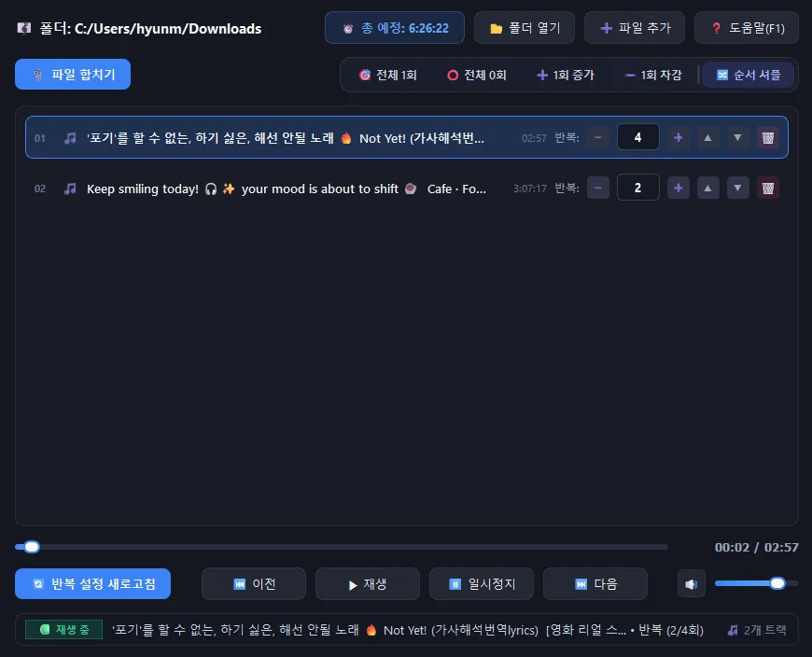Click music note icon of track 01
Image resolution: width=812 pixels, height=657 pixels.
(70, 138)
